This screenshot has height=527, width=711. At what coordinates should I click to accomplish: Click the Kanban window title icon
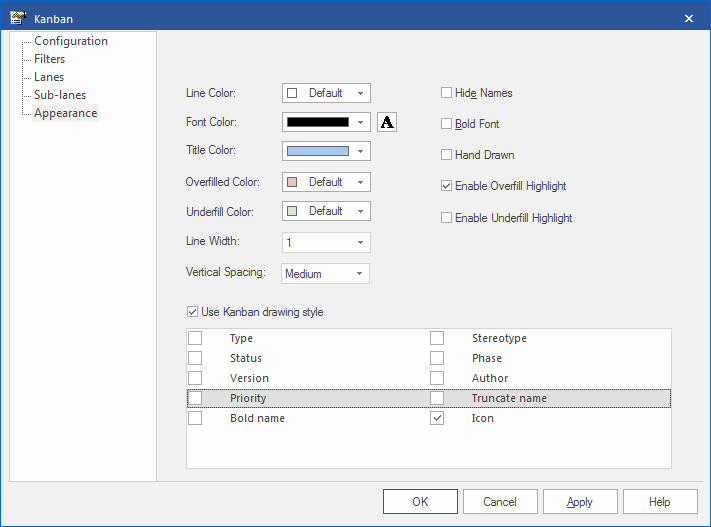tap(17, 18)
